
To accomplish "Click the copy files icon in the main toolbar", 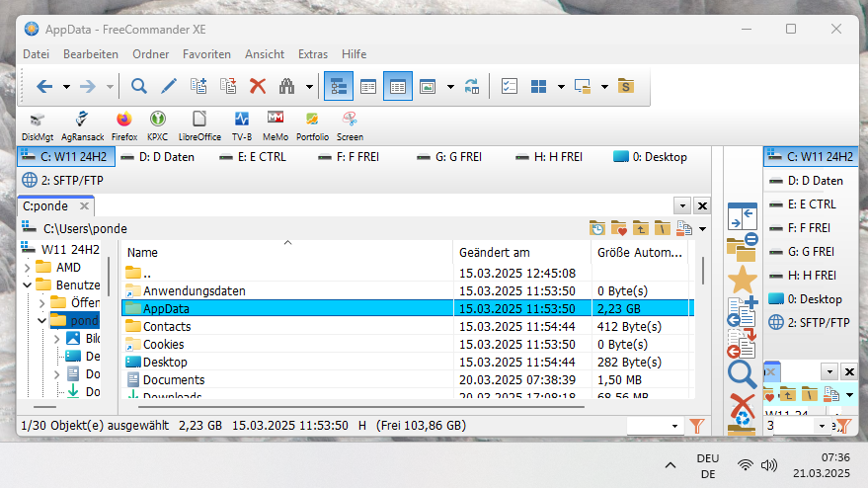I will point(198,86).
